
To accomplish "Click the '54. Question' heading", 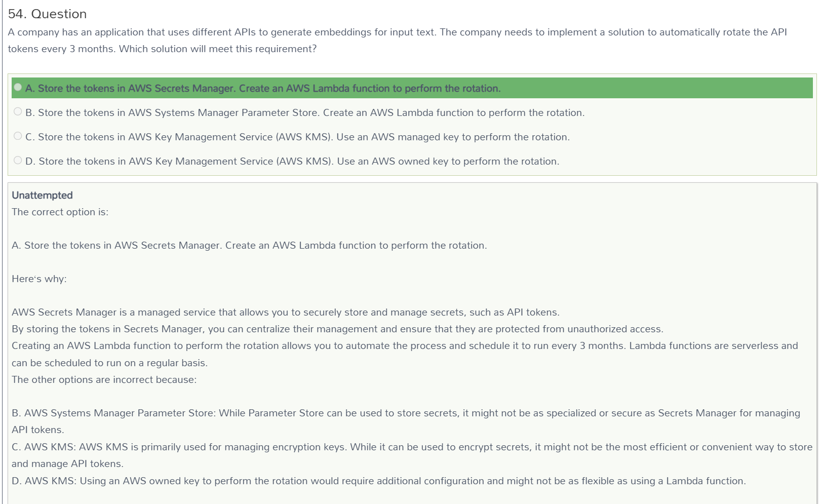I will click(47, 14).
